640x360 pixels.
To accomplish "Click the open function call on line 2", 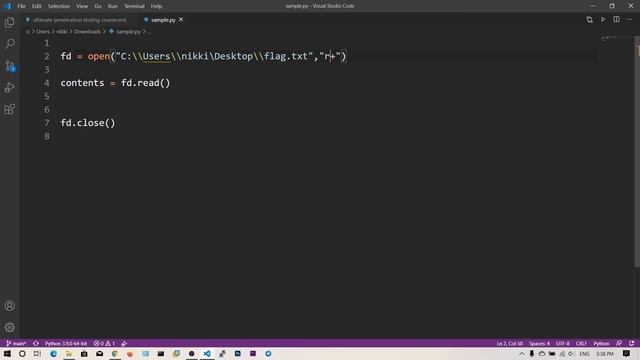I will (99, 56).
